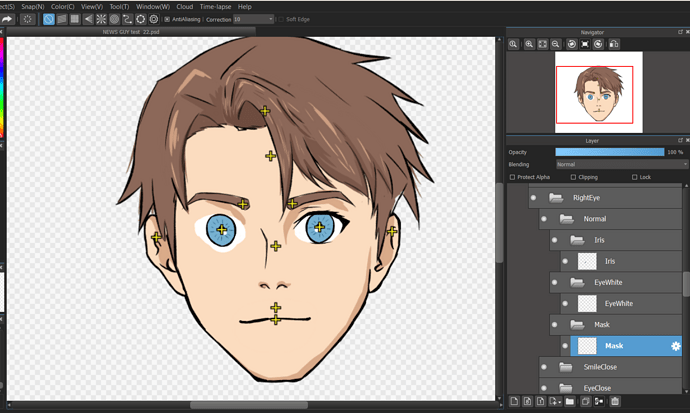Open Mask layer settings gear

[675, 346]
